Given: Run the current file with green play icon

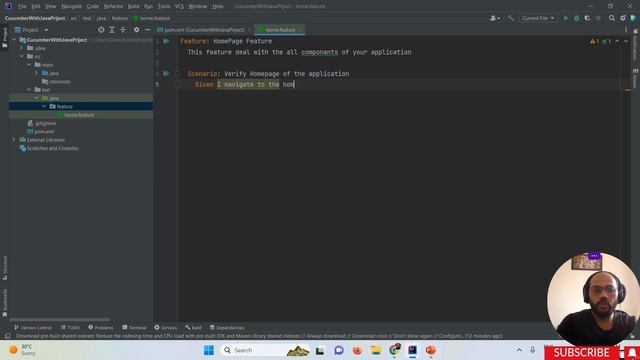Looking at the screenshot, I should click(566, 18).
